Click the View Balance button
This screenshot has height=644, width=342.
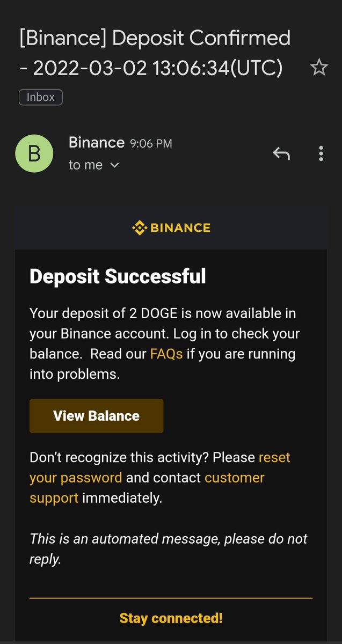(x=97, y=416)
